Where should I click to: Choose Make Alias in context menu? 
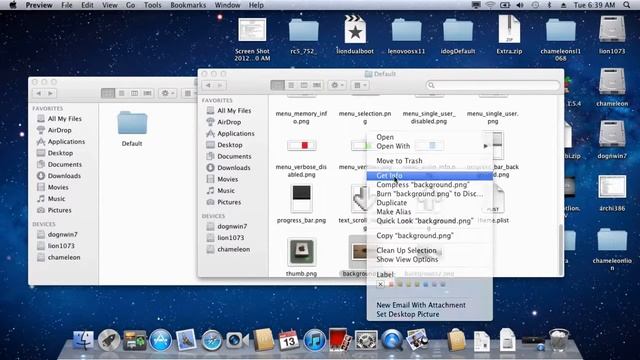429,211
